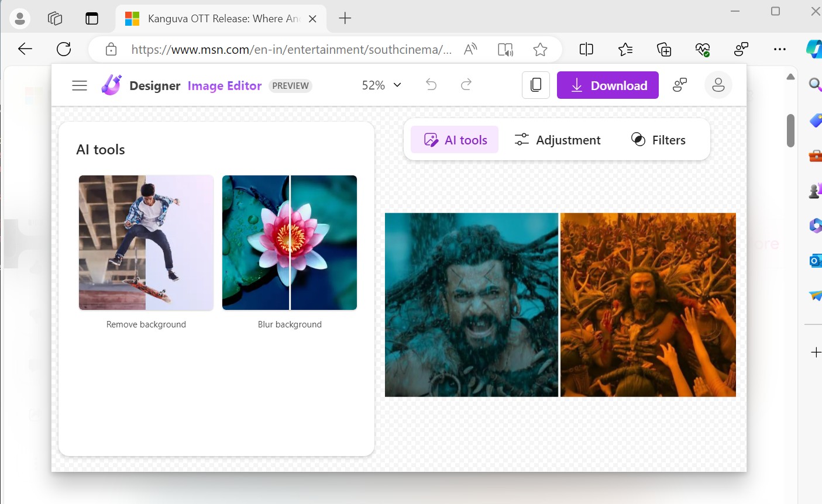Copy the image to clipboard

(536, 85)
